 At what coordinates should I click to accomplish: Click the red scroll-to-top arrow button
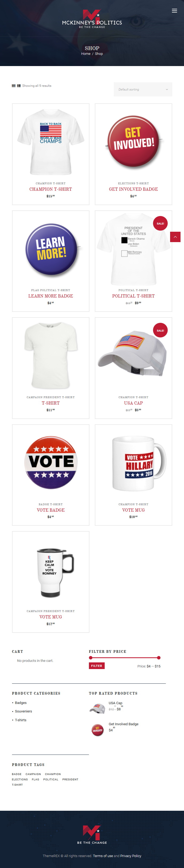[x=175, y=237]
